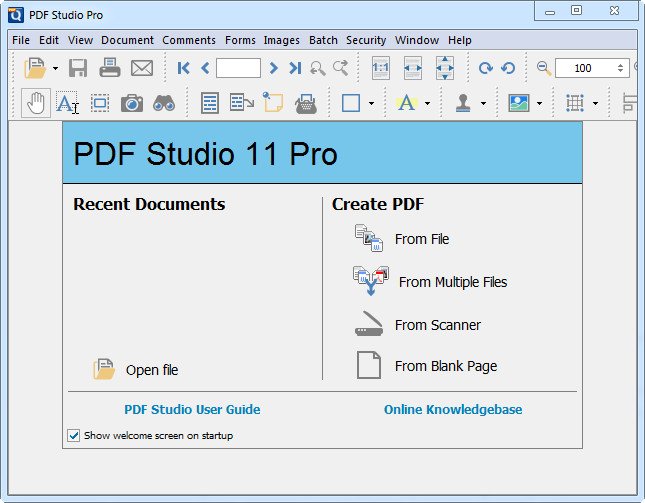
Task: Open the Document menu
Action: tap(127, 40)
